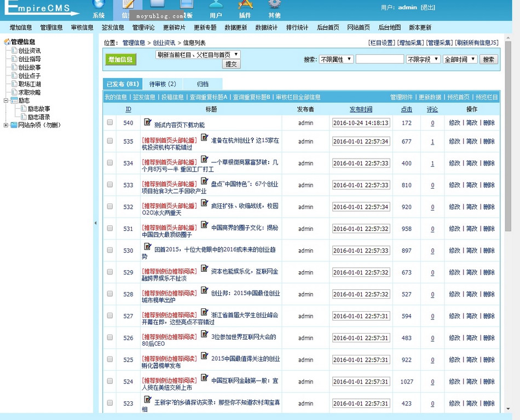
Task: Click the page icon beside 职场江湖
Action: [14, 84]
